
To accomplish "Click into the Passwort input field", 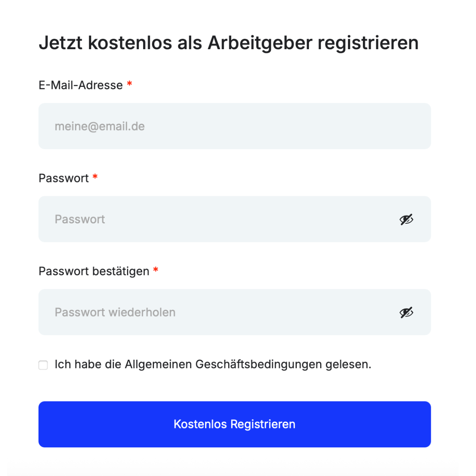I will pyautogui.click(x=222, y=219).
